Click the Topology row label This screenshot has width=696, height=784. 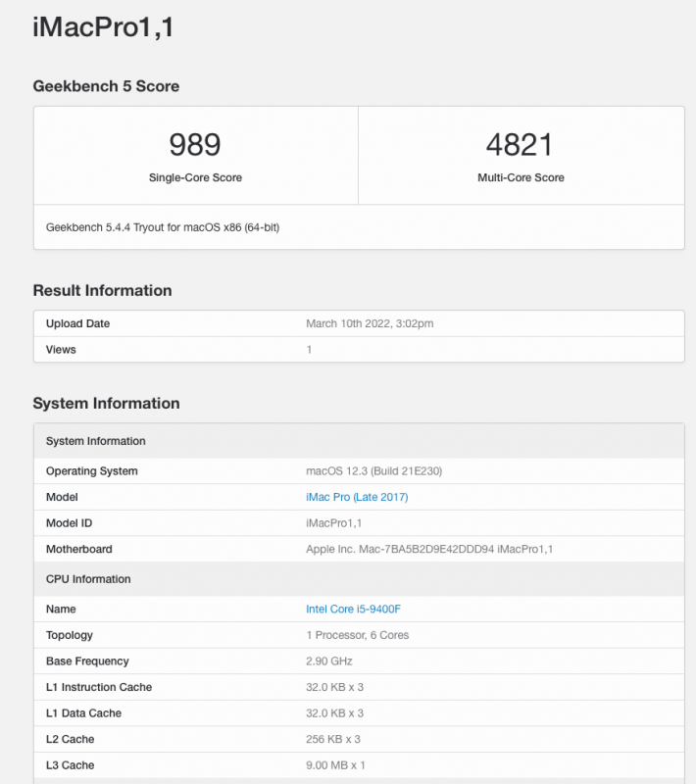coord(70,635)
